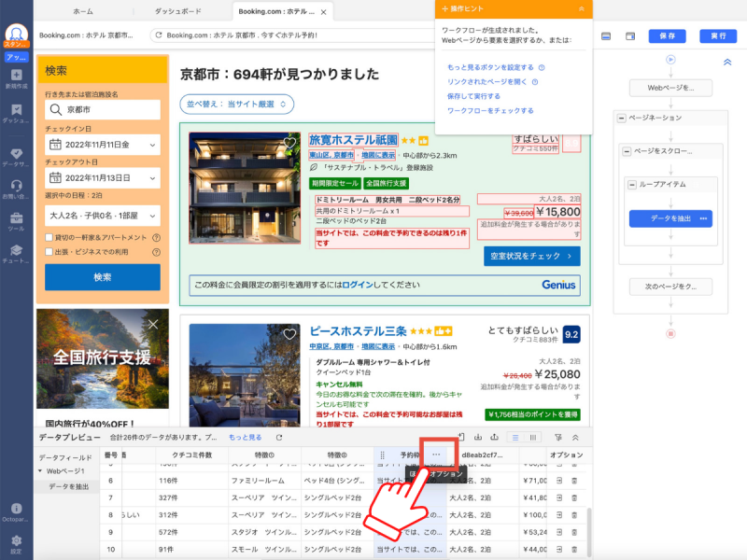Collapse the data preview panel

(x=575, y=437)
